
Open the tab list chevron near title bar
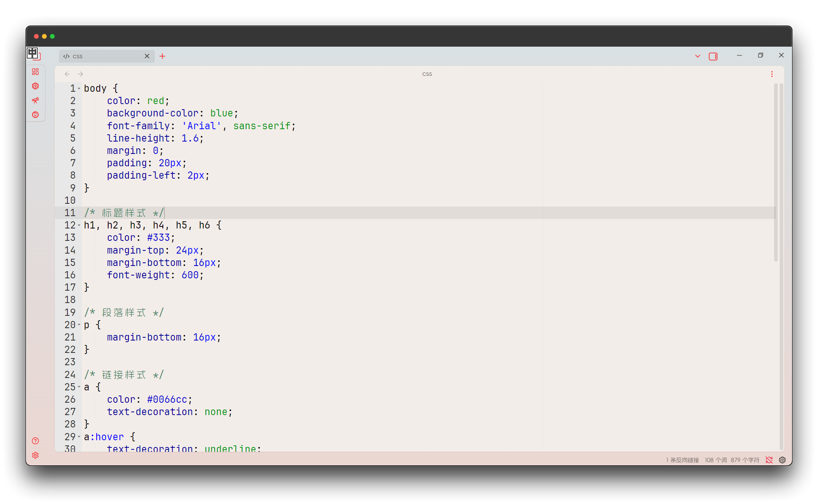click(x=697, y=56)
